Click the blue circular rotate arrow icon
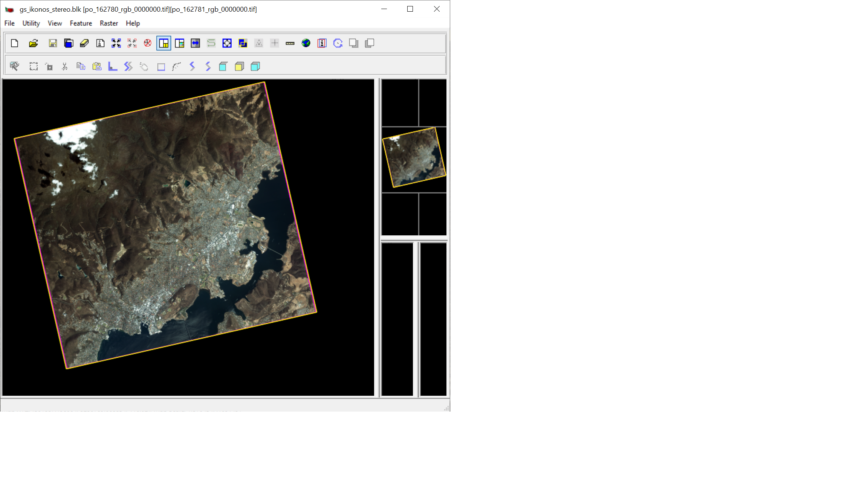The height and width of the screenshot is (488, 868). (x=338, y=43)
